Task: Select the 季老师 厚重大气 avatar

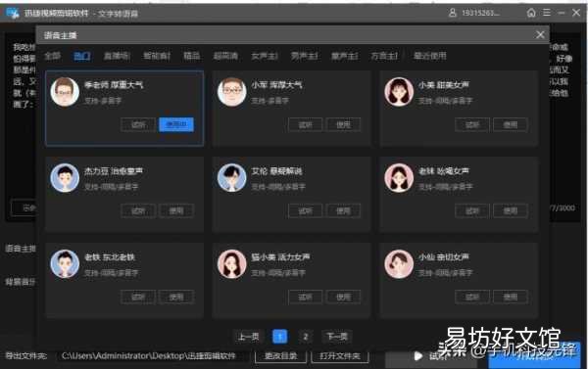Action: [65, 92]
